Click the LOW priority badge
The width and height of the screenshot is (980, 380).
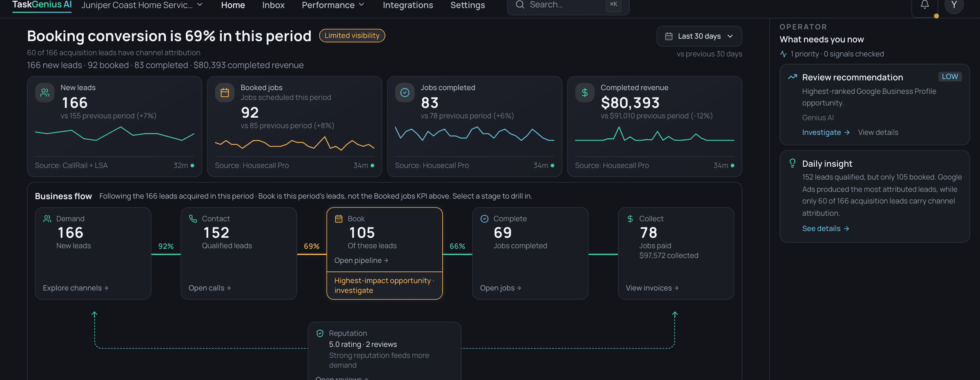[950, 76]
